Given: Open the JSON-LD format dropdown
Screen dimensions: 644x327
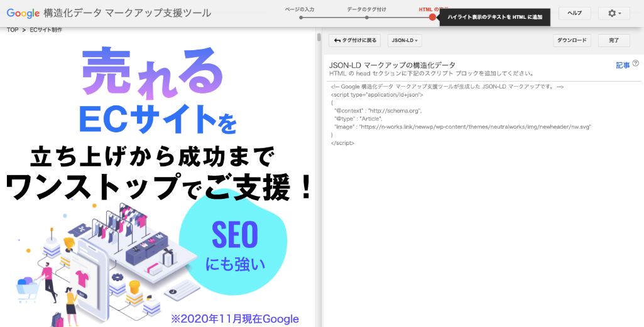Looking at the screenshot, I should tap(404, 40).
